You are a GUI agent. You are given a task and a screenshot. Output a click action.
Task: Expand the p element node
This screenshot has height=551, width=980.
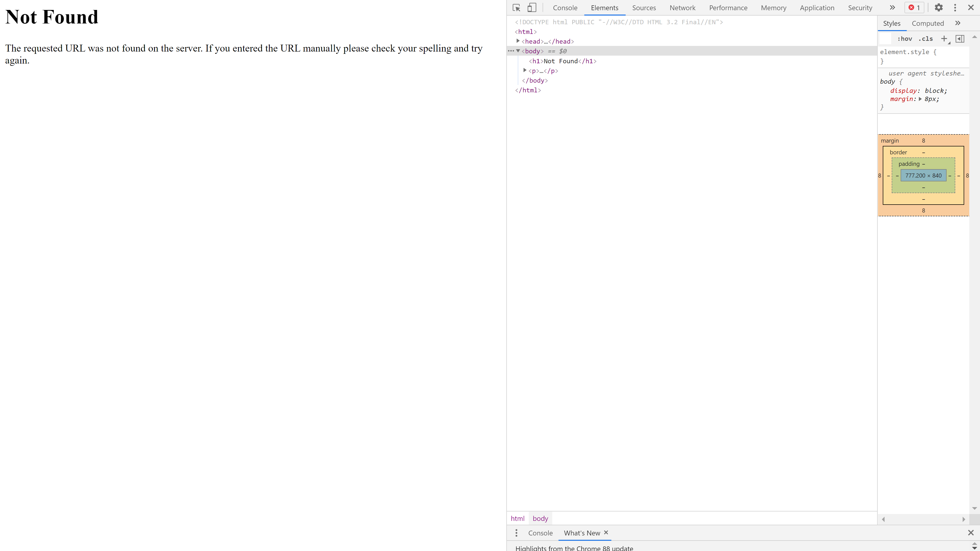click(x=525, y=70)
